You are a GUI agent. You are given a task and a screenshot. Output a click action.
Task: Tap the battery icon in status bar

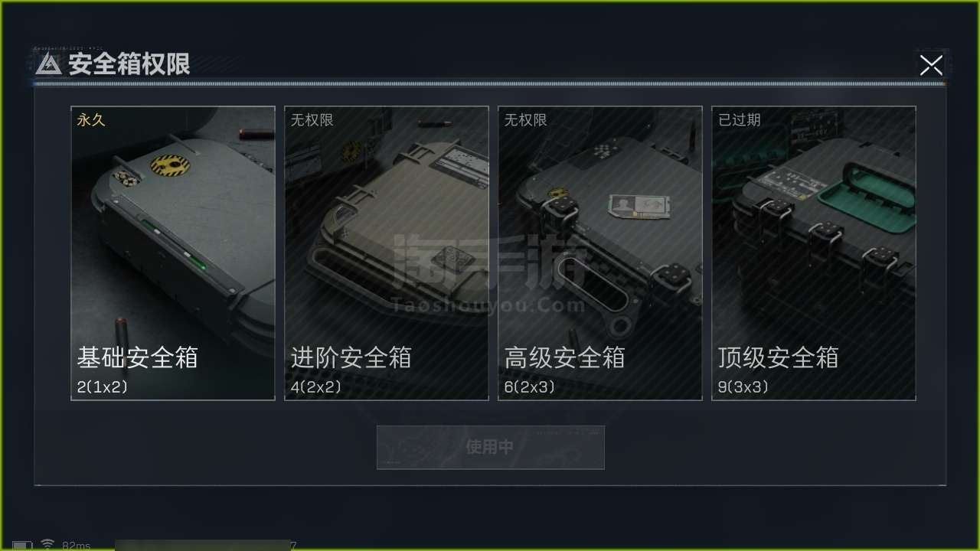[x=22, y=546]
